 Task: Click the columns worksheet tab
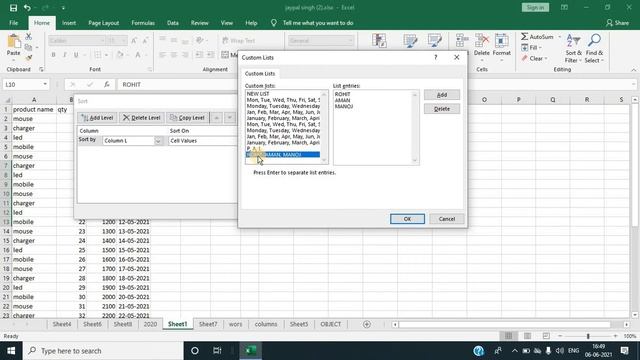(x=266, y=324)
